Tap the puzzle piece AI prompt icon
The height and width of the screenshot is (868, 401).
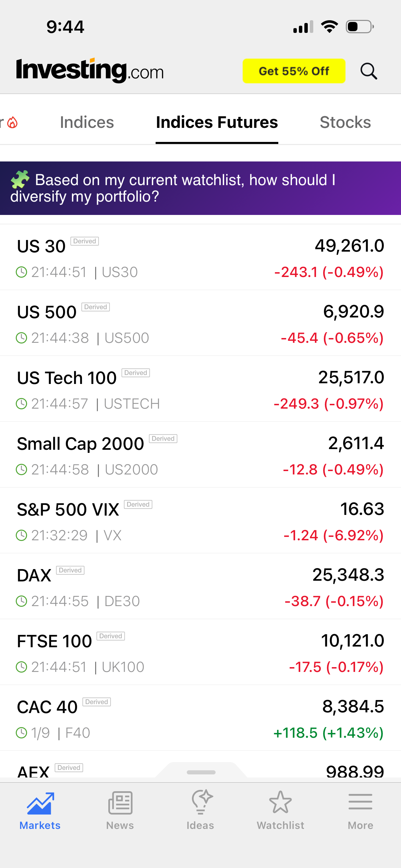20,179
